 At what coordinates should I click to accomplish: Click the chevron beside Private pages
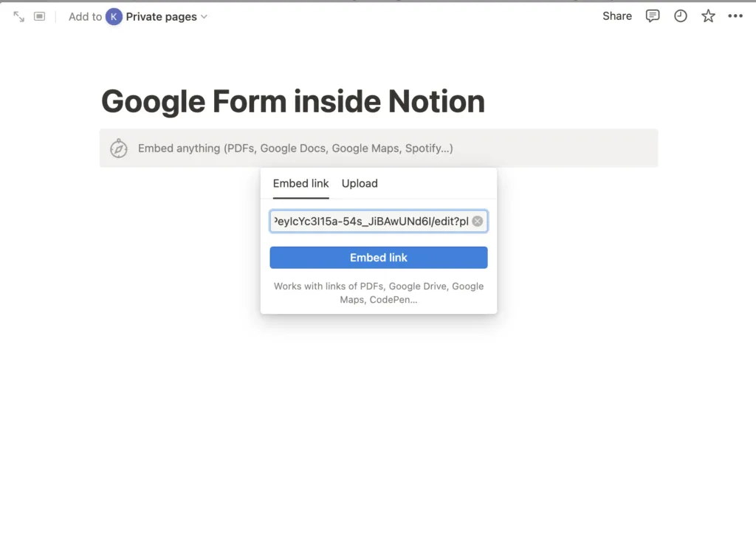pos(205,16)
